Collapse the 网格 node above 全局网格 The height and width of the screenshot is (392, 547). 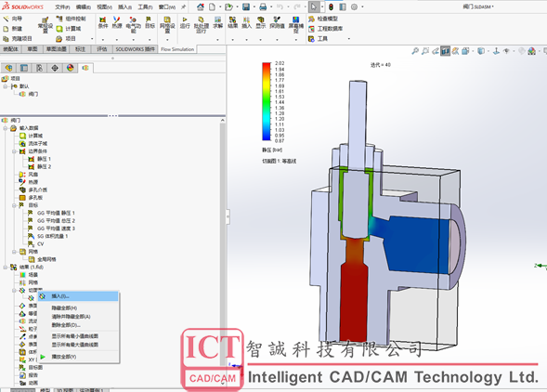[14, 252]
